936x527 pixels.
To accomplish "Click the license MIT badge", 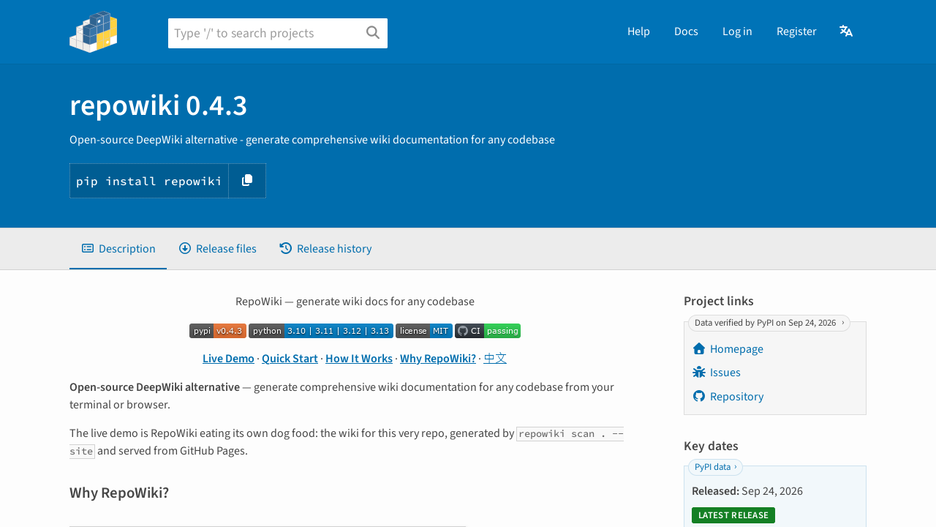I will pyautogui.click(x=424, y=331).
